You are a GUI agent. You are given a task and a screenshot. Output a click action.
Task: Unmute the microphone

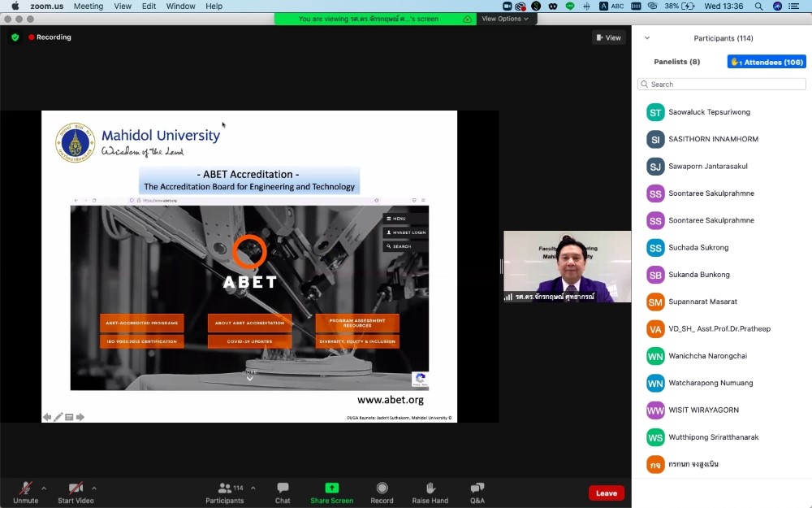click(x=25, y=488)
